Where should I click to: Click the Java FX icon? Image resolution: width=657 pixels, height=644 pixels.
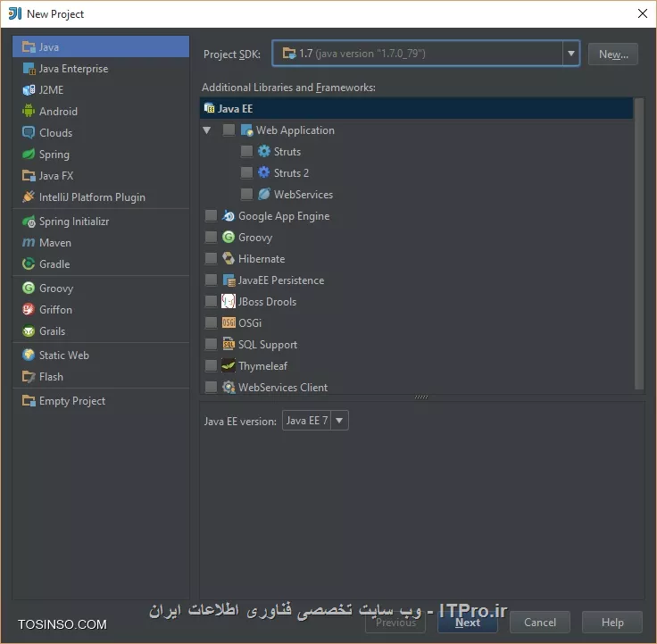point(29,175)
